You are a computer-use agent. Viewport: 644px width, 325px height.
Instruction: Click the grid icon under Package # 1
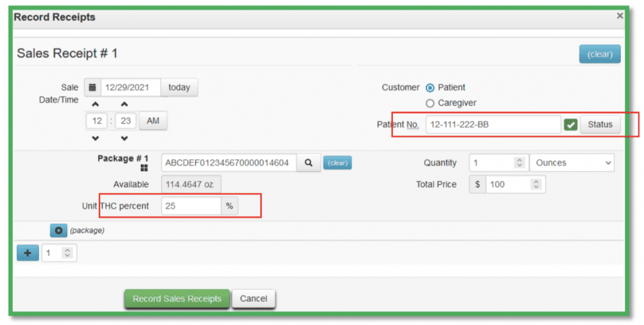coord(144,168)
